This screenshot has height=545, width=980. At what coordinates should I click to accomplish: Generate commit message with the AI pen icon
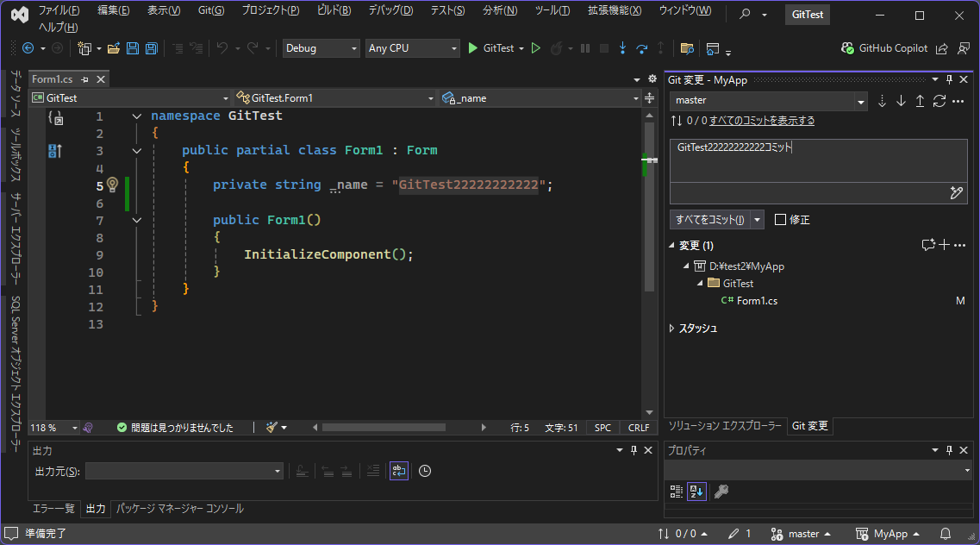[x=956, y=193]
